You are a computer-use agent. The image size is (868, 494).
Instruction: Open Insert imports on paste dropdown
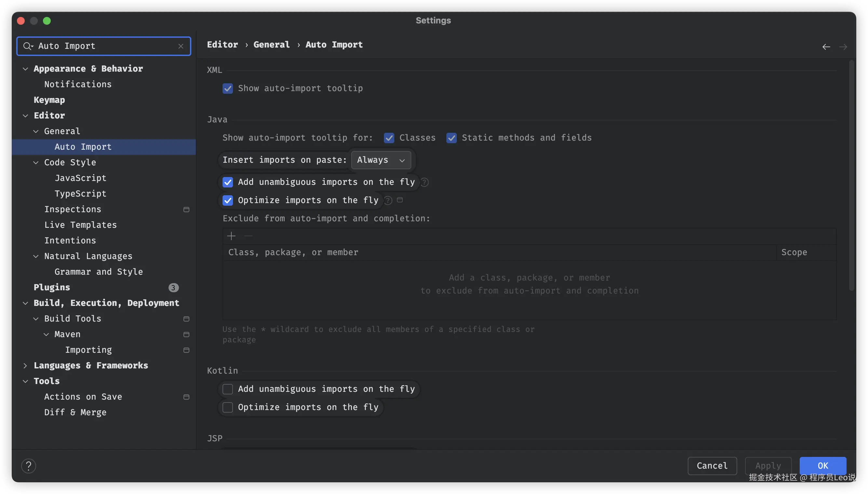click(381, 160)
